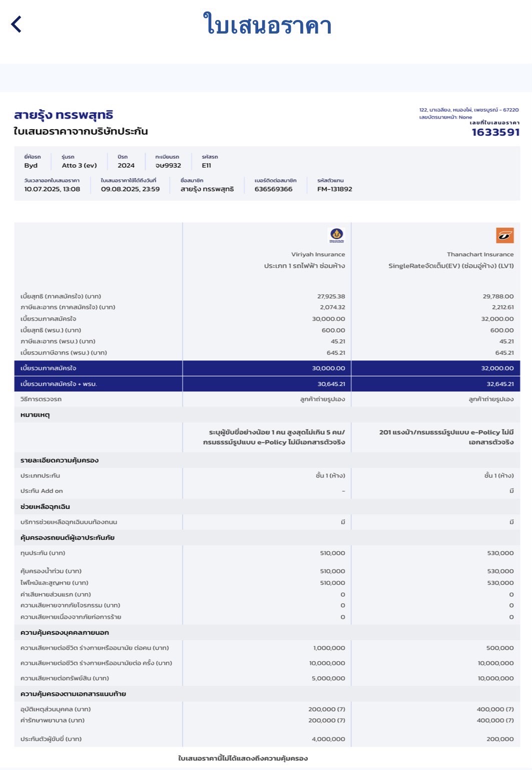The width and height of the screenshot is (532, 770).
Task: Tap the Viriyah Insurance logo
Action: pos(336,235)
